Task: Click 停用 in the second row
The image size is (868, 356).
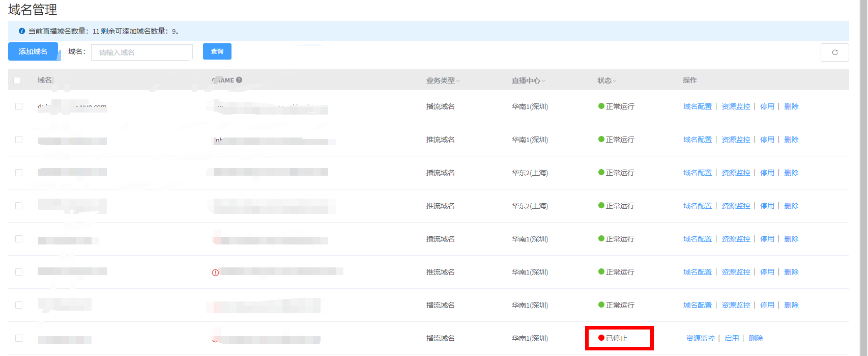Action: point(767,140)
